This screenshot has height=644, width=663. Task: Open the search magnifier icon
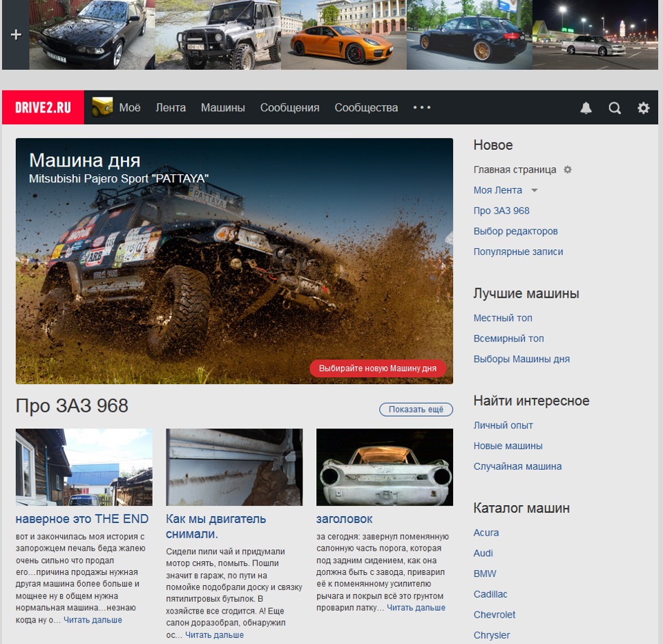tap(615, 108)
